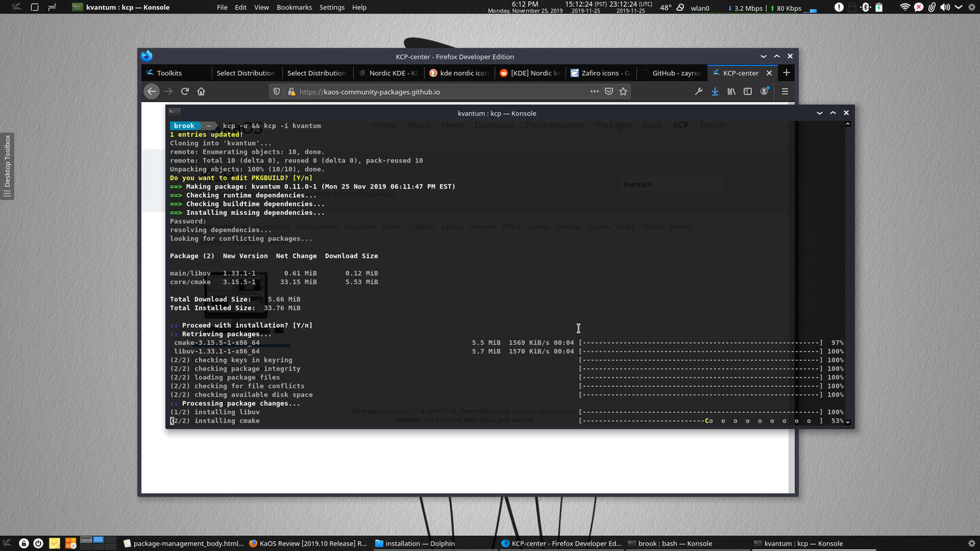Open clipboard paperclip tray icon

[932, 7]
